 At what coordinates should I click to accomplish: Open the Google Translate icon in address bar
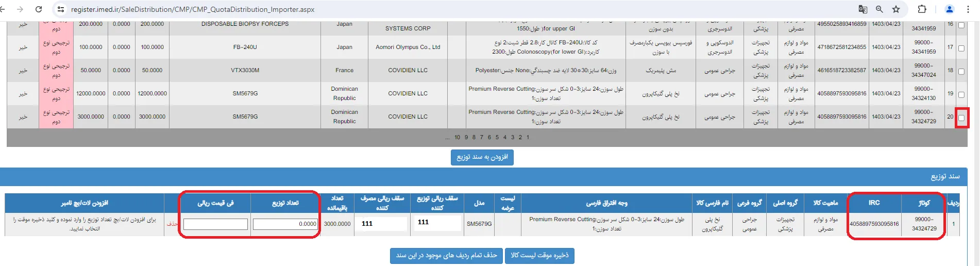[863, 9]
